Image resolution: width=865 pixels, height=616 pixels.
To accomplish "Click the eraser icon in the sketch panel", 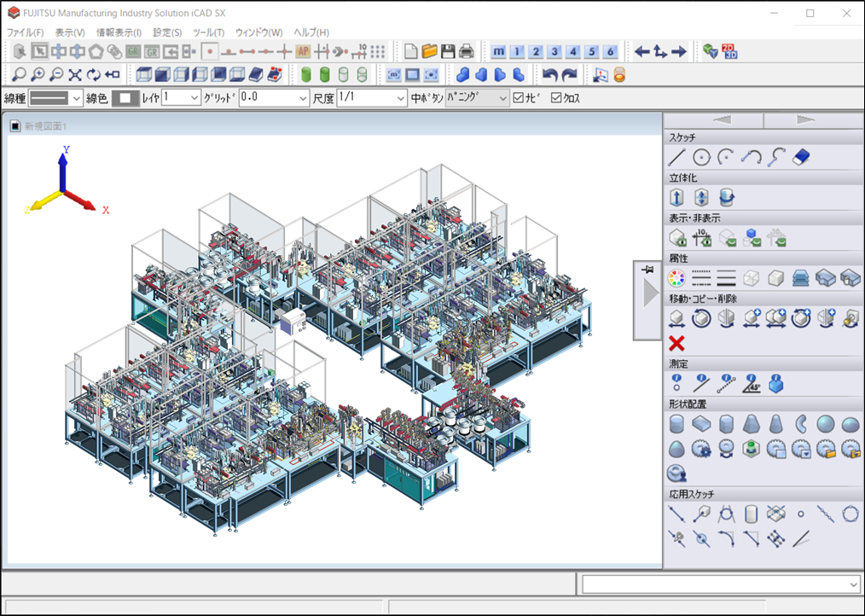I will tap(800, 157).
